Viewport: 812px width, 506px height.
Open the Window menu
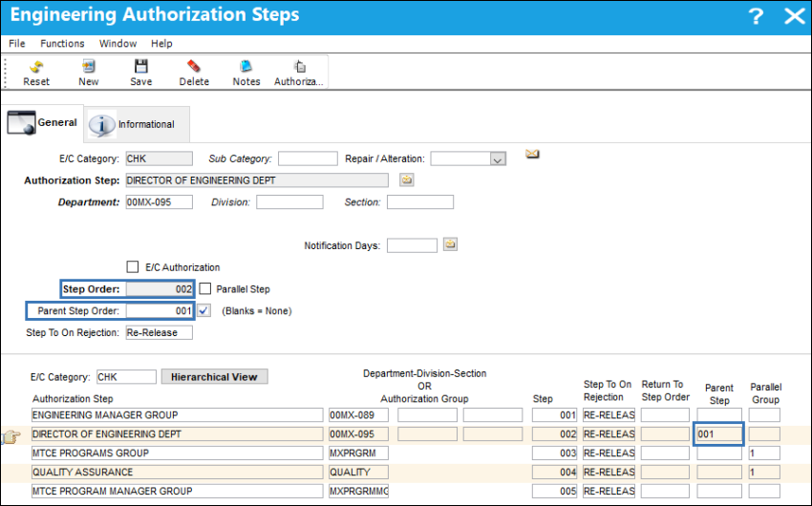tap(118, 44)
